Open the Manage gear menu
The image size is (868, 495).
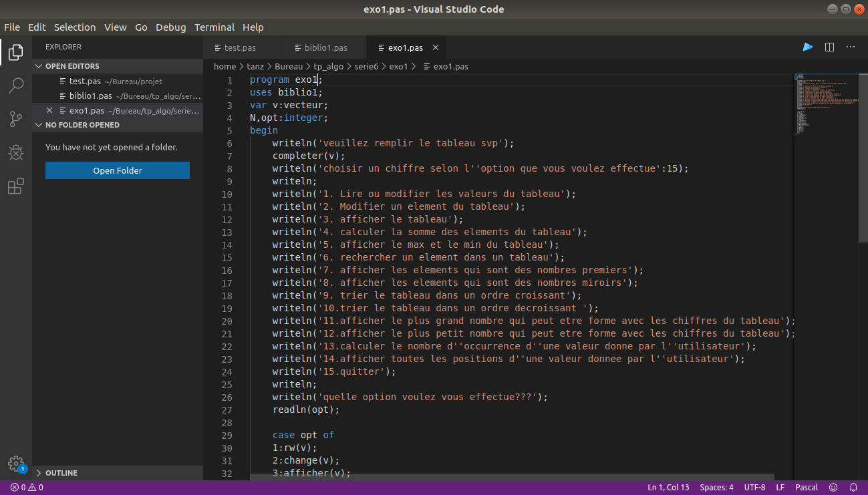tap(16, 464)
